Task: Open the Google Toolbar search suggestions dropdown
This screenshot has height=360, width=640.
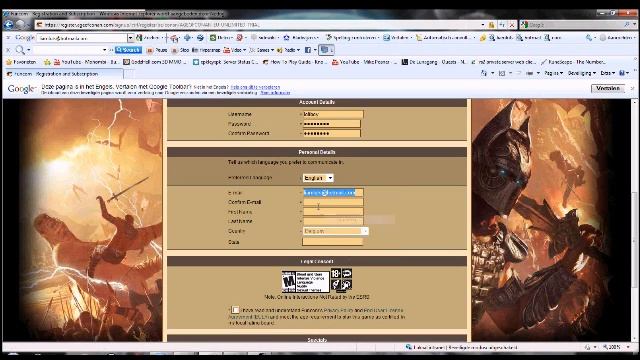Action: point(130,38)
